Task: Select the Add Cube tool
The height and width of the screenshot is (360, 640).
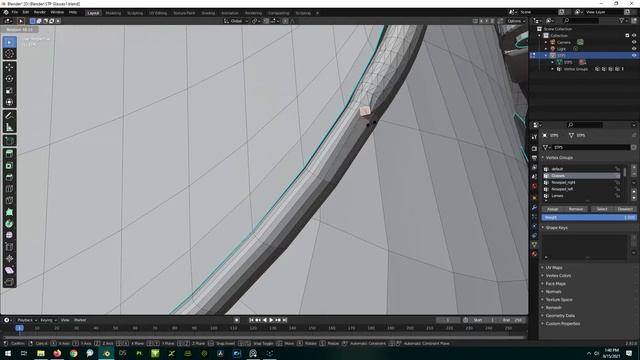Action: 9,141
